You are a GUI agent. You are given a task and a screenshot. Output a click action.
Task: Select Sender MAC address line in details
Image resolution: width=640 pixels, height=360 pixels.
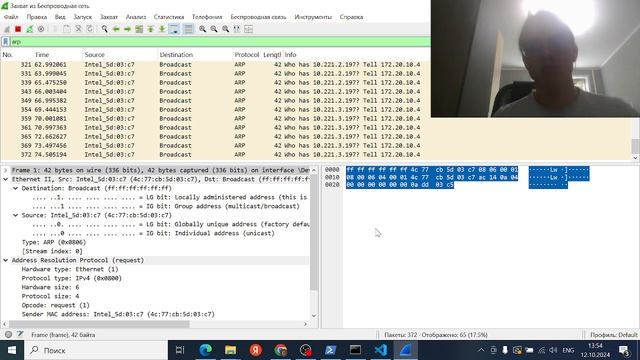[118, 314]
